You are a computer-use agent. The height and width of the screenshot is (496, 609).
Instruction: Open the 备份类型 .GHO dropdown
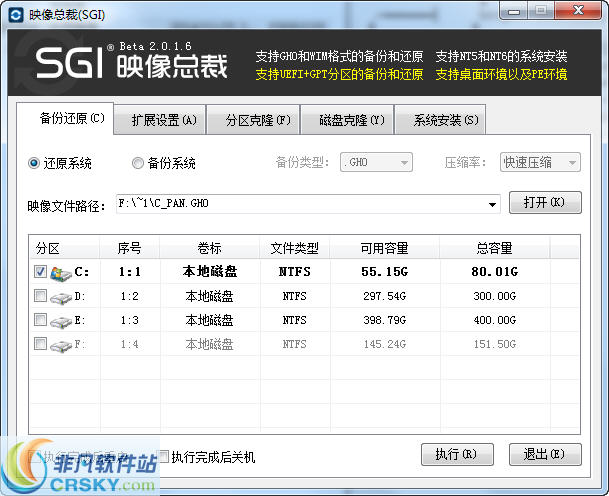click(x=376, y=162)
